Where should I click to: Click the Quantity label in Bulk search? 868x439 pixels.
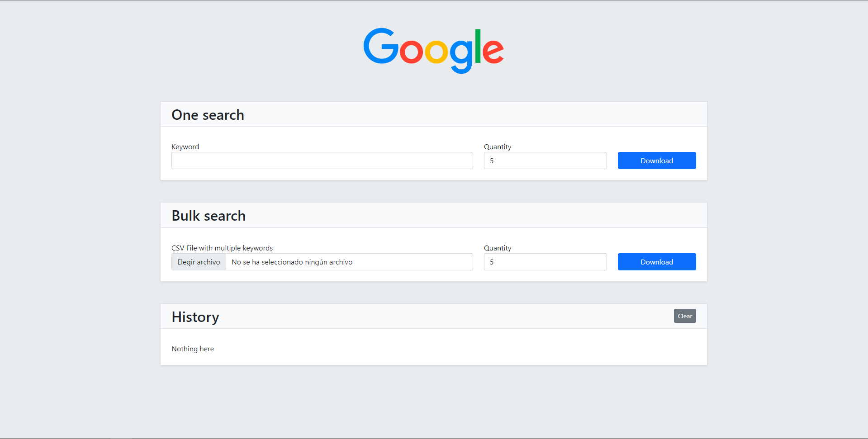click(498, 248)
